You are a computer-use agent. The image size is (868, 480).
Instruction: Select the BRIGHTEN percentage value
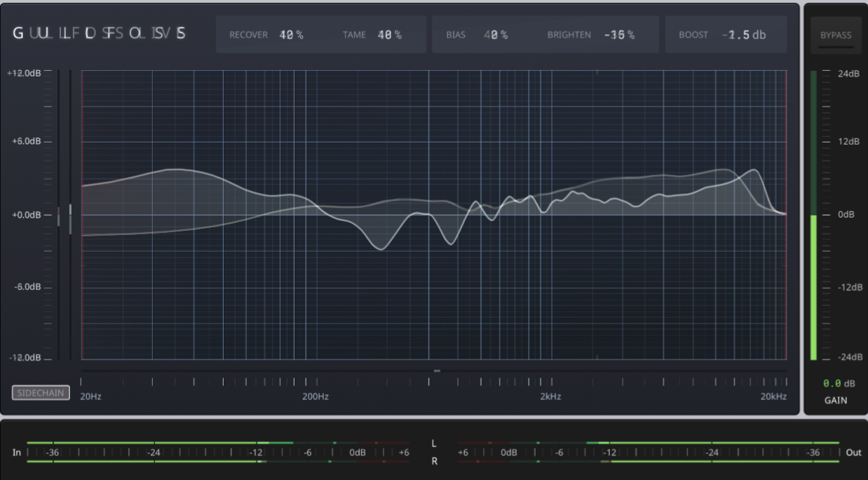point(618,34)
